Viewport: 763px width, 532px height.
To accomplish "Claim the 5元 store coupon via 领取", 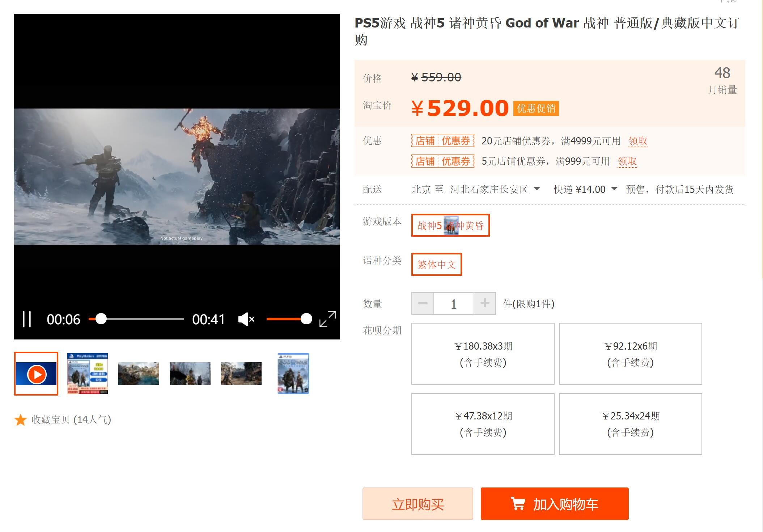I will click(x=627, y=161).
